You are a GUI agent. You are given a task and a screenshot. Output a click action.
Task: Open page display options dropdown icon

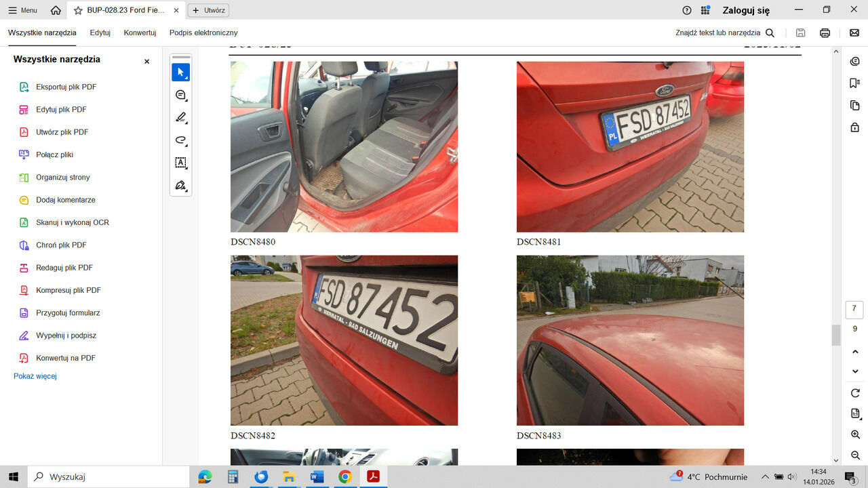pyautogui.click(x=855, y=413)
